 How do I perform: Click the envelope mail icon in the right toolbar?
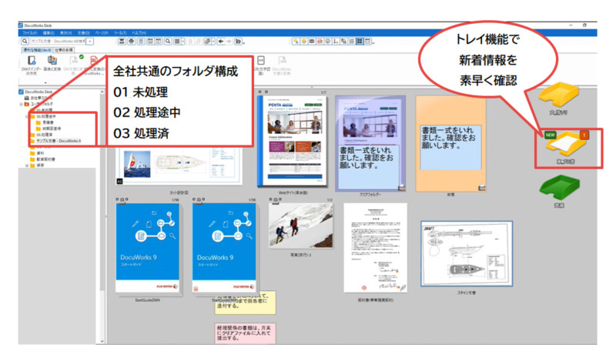click(x=312, y=42)
